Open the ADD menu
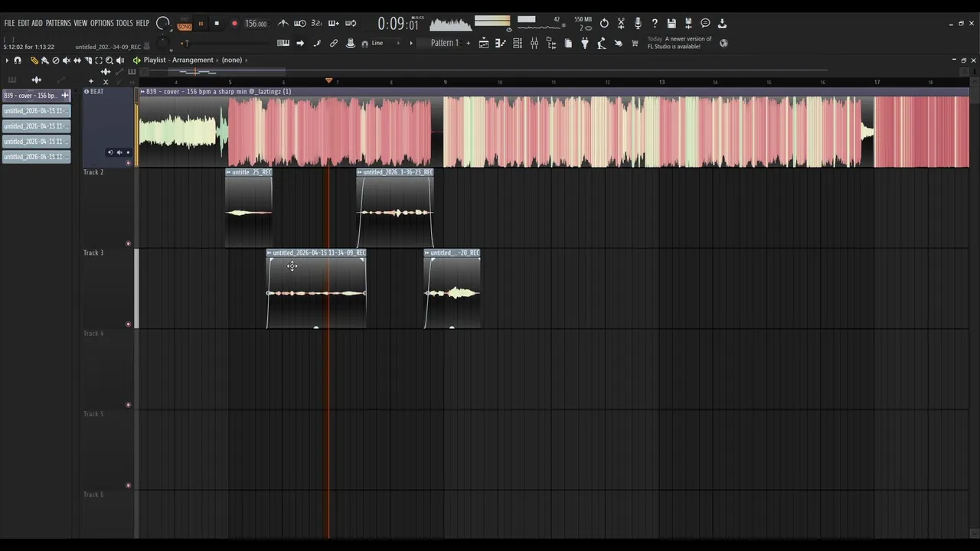Screen dimensions: 980x551 37,23
